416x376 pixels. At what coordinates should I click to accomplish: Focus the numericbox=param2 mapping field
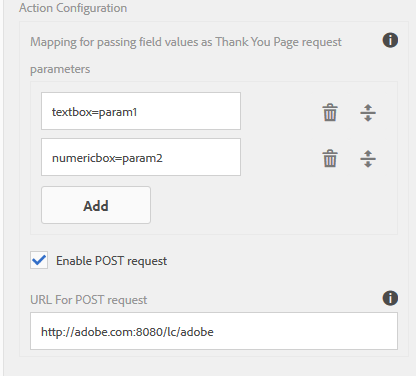(x=141, y=157)
